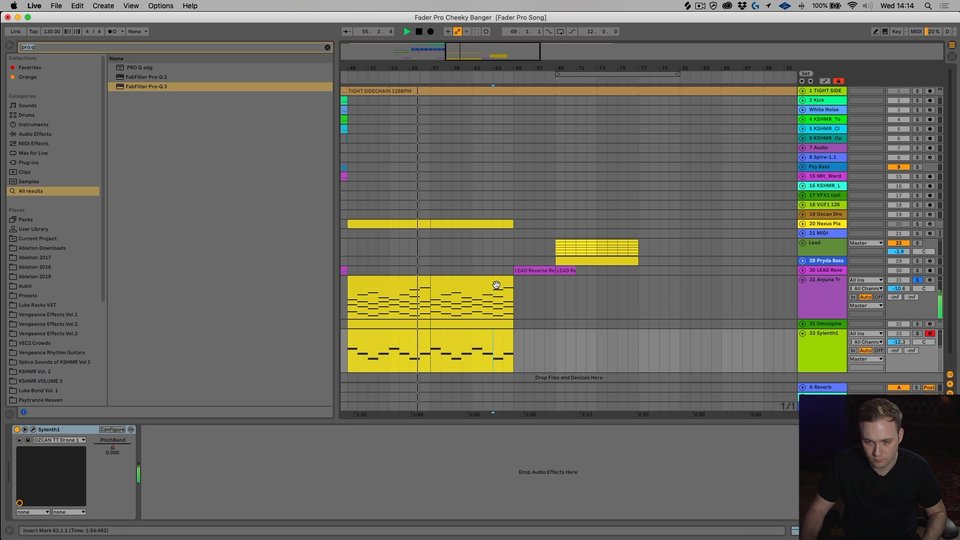Viewport: 960px width, 540px height.
Task: Open the Max for Live category
Action: pos(33,153)
